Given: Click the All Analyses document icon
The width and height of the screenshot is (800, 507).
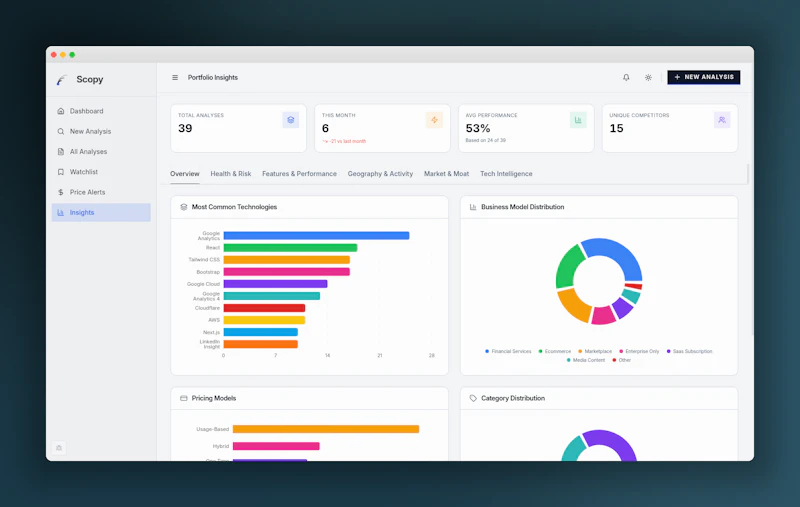Looking at the screenshot, I should pyautogui.click(x=61, y=151).
